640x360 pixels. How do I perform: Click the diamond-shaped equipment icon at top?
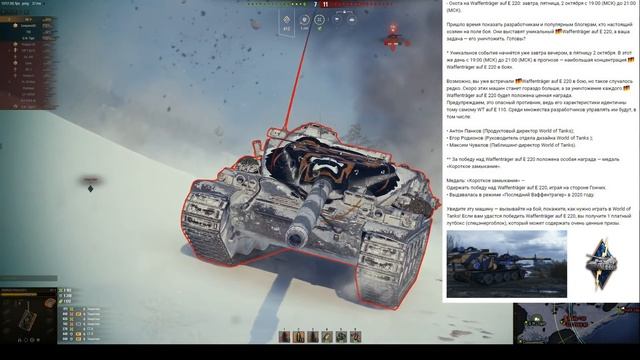click(287, 20)
